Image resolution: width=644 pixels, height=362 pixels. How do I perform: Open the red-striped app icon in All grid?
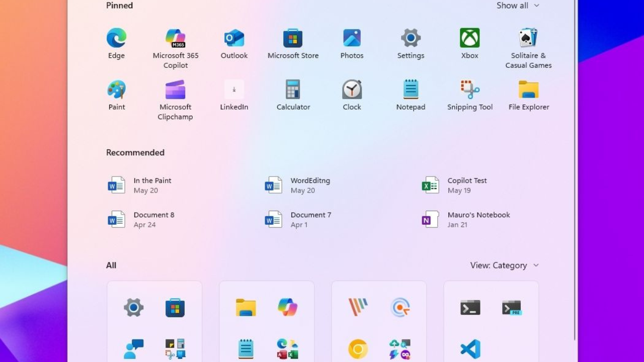(358, 307)
